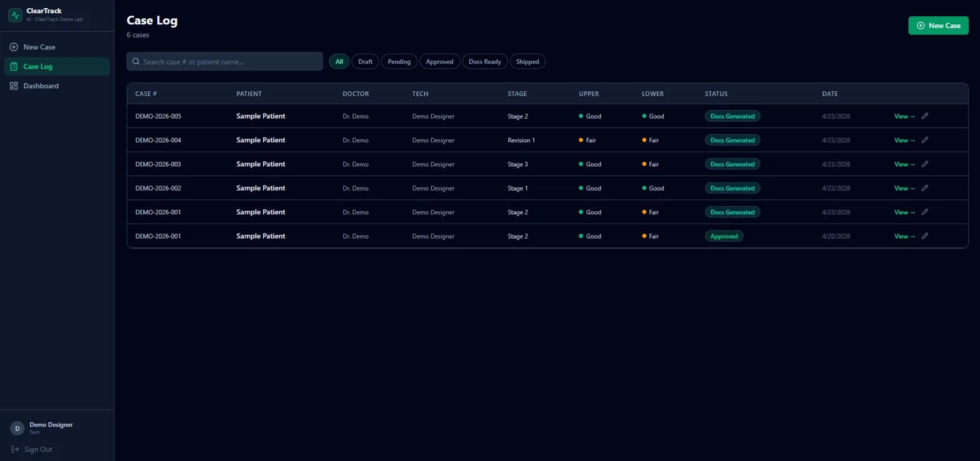Image resolution: width=980 pixels, height=461 pixels.
Task: Filter cases by Pending
Action: (399, 61)
